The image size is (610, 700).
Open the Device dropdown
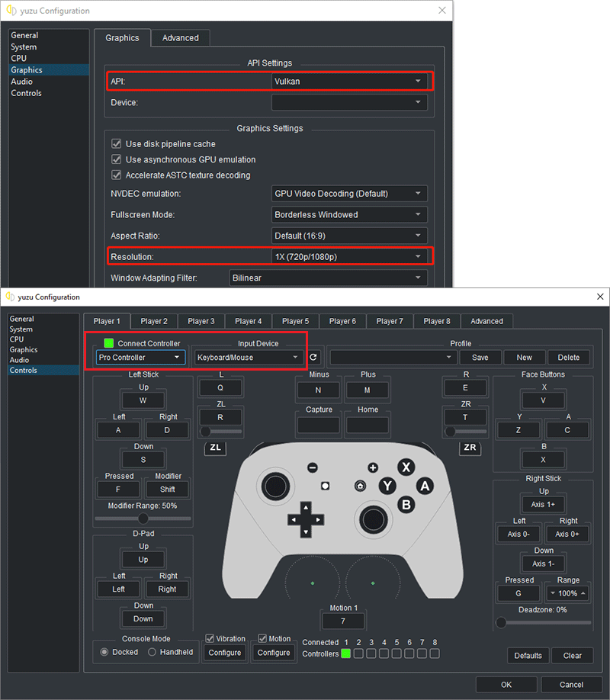coord(349,102)
